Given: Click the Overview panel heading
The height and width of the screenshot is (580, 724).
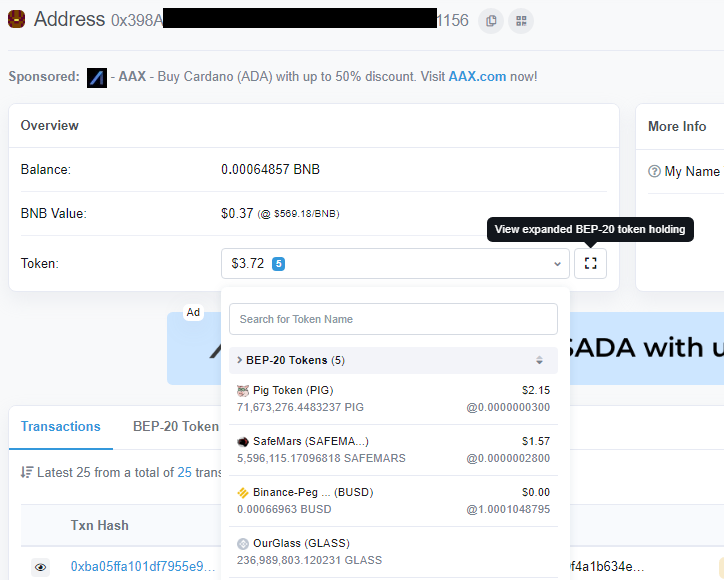Looking at the screenshot, I should [49, 126].
